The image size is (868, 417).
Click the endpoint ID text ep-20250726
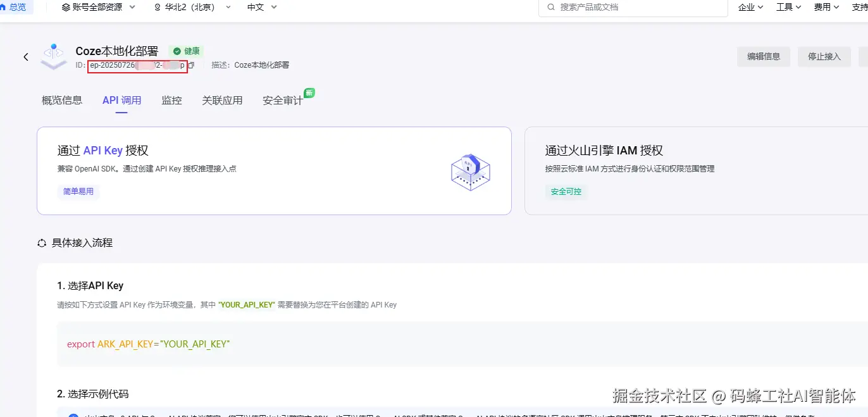[x=137, y=65]
